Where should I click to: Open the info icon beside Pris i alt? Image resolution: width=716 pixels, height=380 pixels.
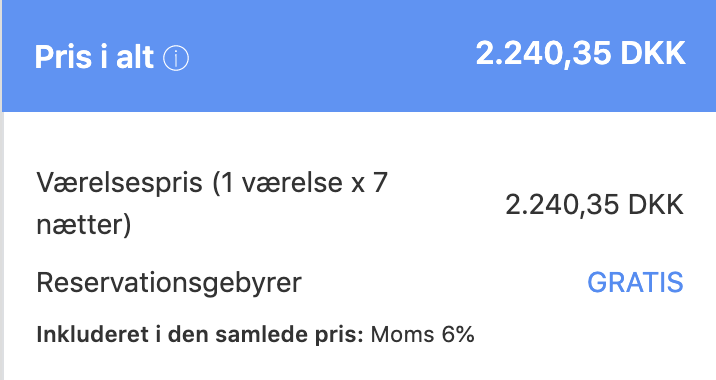click(176, 58)
